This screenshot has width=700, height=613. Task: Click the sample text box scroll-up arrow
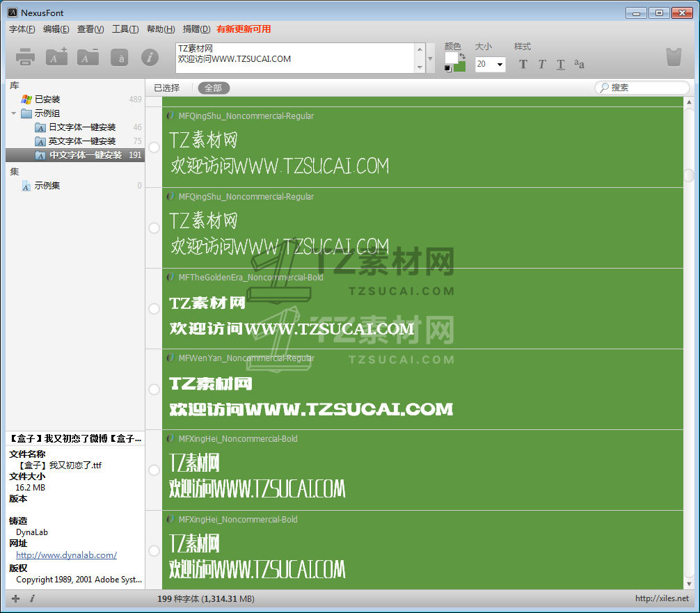420,49
